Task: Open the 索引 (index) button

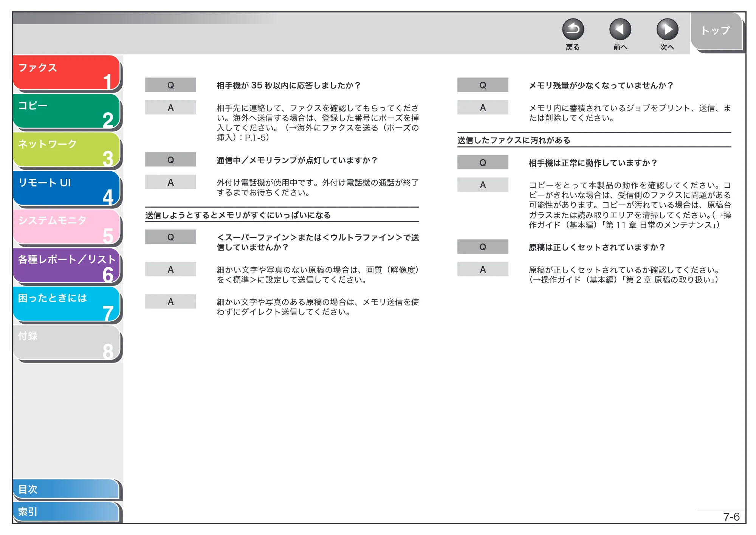Action: [x=67, y=512]
